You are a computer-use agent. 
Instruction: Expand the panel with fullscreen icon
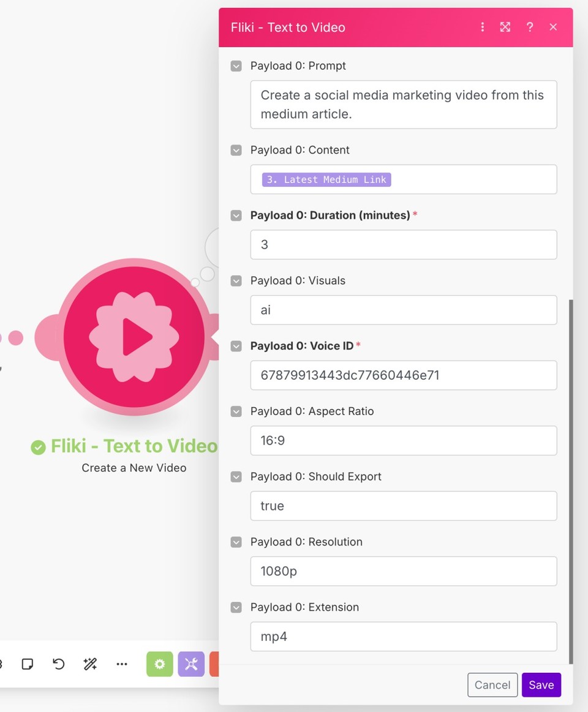[x=505, y=28]
